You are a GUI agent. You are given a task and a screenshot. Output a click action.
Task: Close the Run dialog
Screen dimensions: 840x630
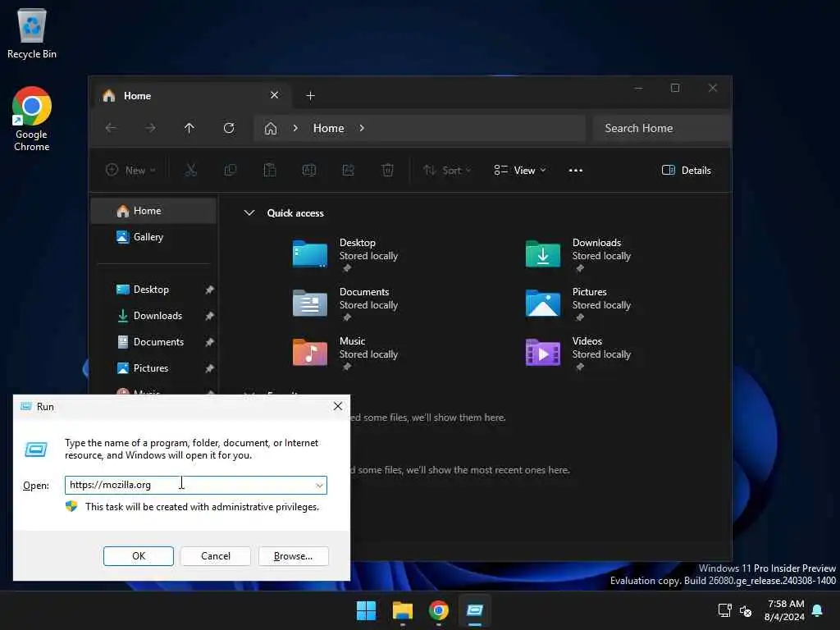[x=337, y=406]
